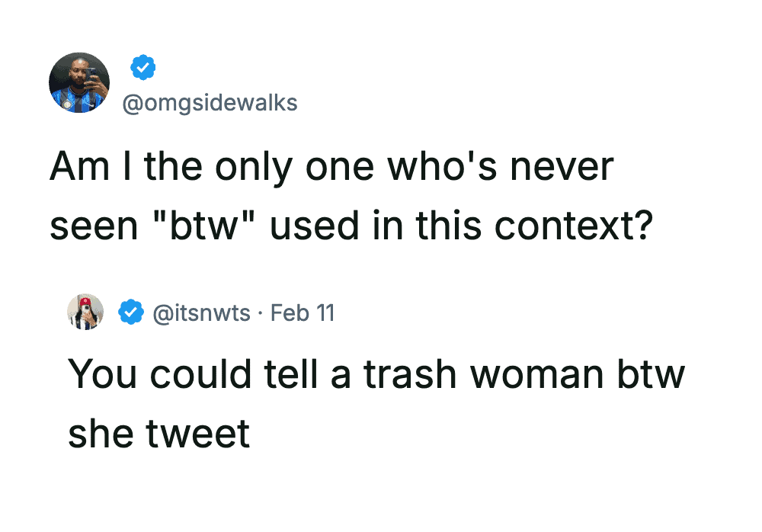This screenshot has width=762, height=532.
Task: Click the verified badge beside @itsnwts
Action: 130,312
